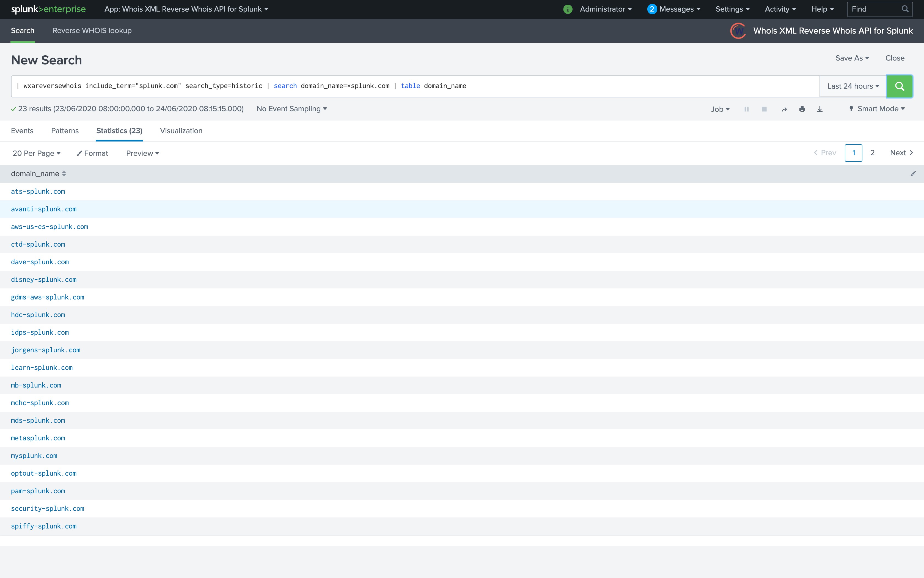Open the Messages menu
Image resolution: width=924 pixels, height=578 pixels.
click(680, 9)
